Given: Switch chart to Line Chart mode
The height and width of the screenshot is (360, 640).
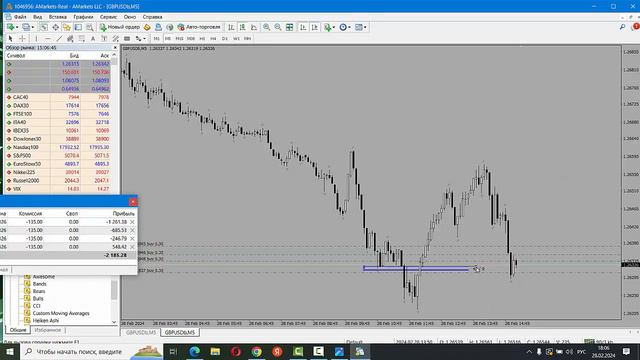Looking at the screenshot, I should (254, 27).
